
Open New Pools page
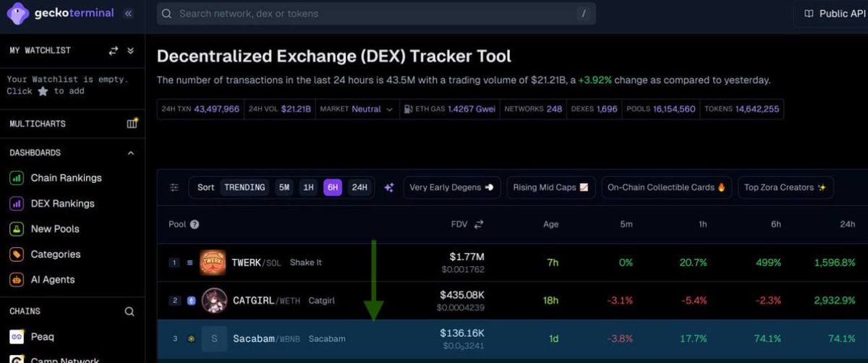[x=55, y=229]
